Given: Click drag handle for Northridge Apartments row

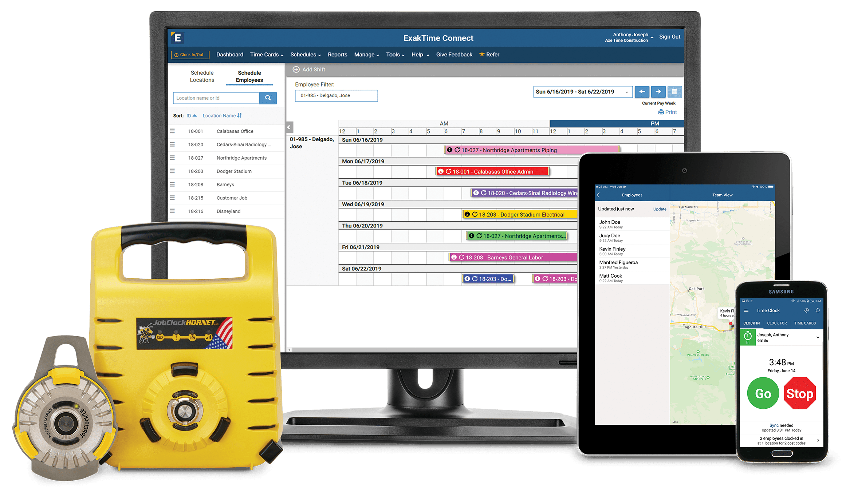Looking at the screenshot, I should [172, 158].
